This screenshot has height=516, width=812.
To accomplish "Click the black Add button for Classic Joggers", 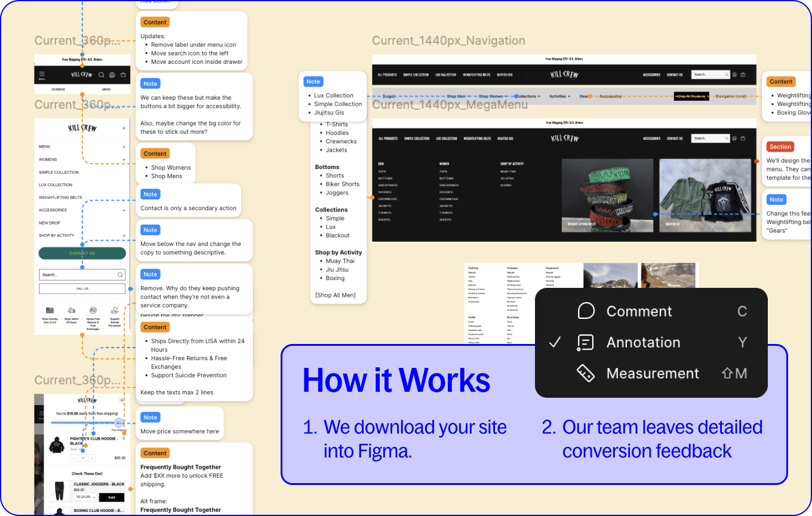I will 112,497.
